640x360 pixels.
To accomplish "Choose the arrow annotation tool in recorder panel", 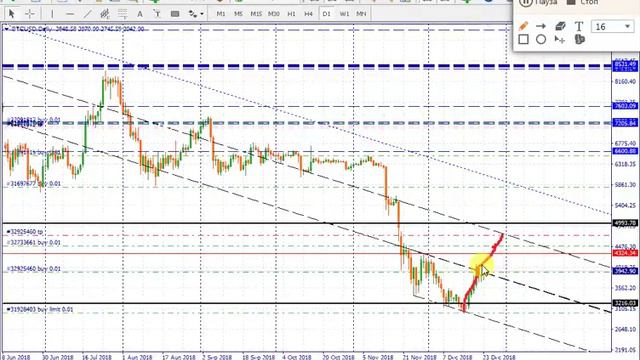I will 541,26.
